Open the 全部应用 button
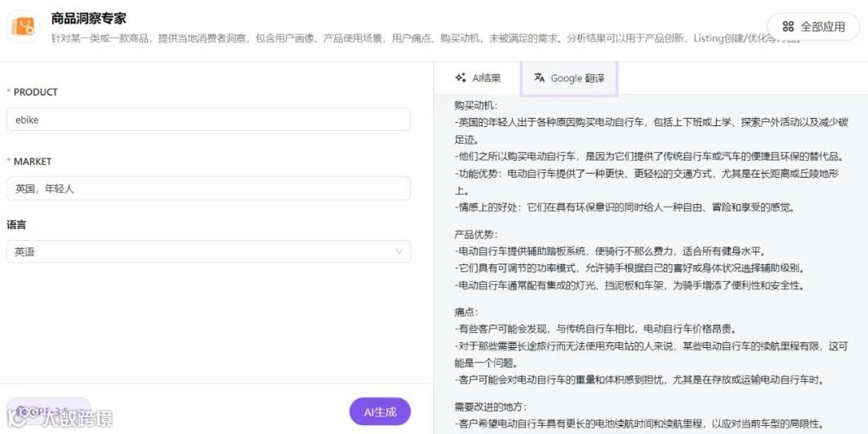The height and width of the screenshot is (434, 868). point(813,27)
